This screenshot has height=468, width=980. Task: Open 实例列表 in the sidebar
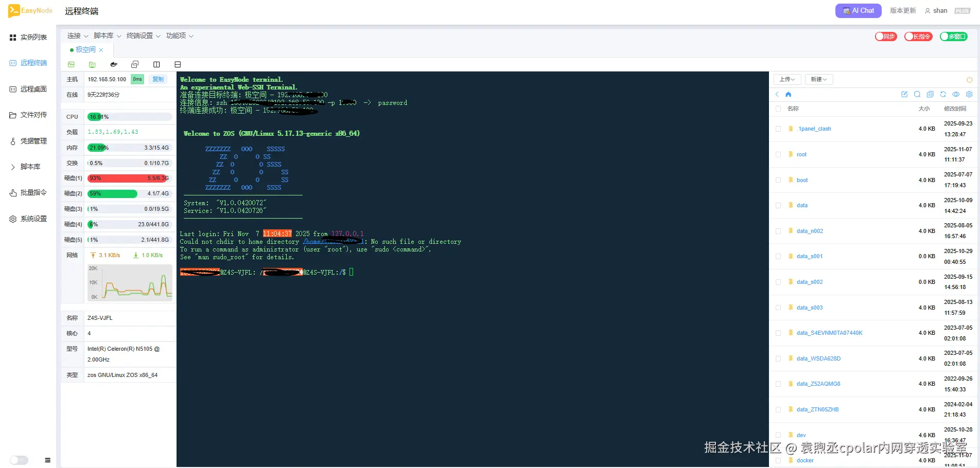[x=28, y=37]
